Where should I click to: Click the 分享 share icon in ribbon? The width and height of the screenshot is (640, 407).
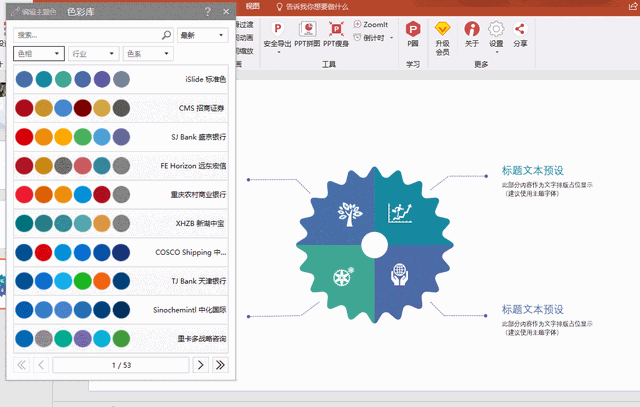520,29
